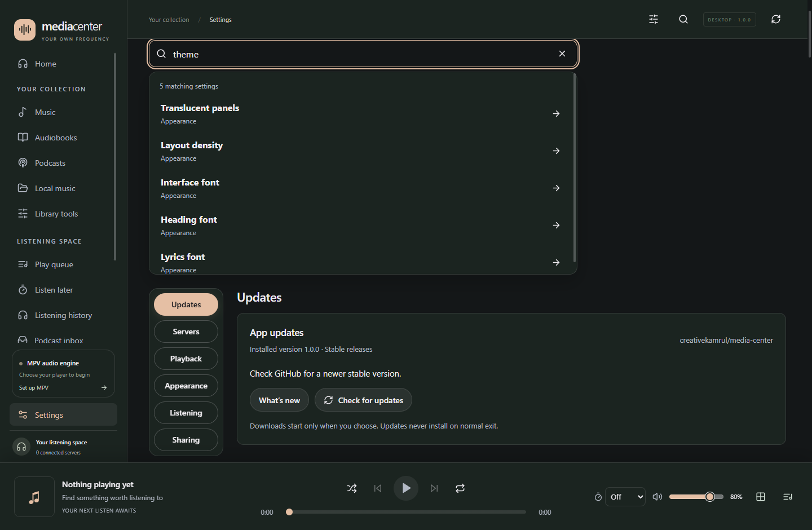The image size is (812, 530).
Task: Click the refresh sync icon in header
Action: 776,19
